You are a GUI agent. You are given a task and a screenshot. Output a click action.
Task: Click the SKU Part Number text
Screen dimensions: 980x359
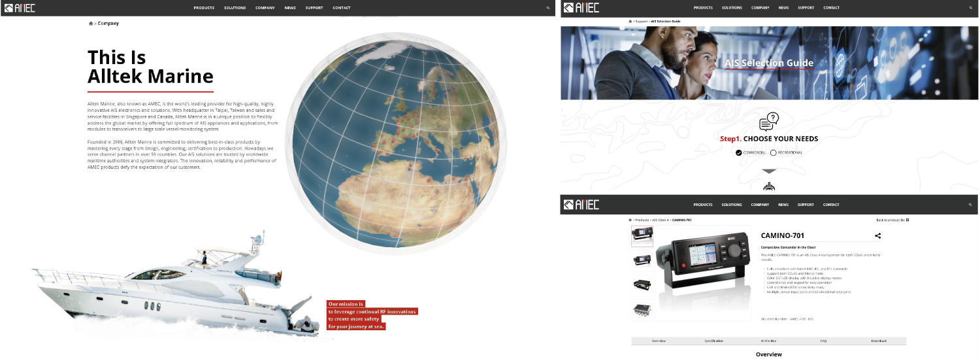(x=787, y=319)
